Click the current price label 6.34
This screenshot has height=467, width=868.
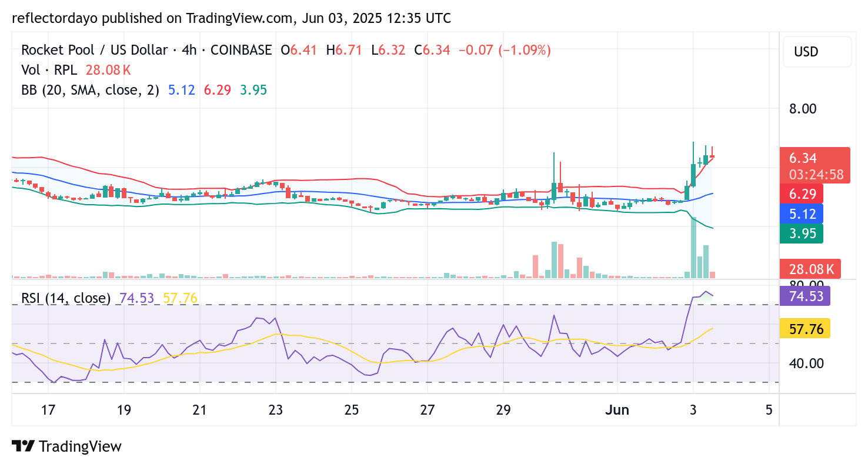click(x=803, y=158)
